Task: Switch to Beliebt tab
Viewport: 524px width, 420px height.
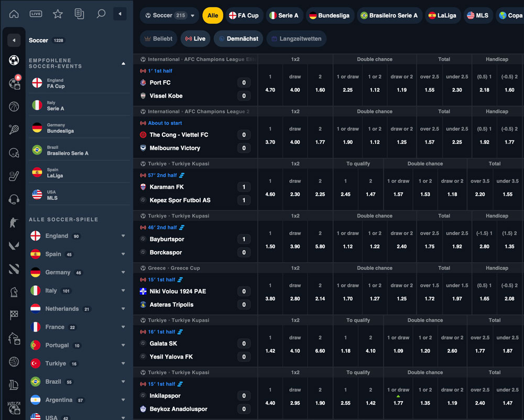Action: (159, 39)
